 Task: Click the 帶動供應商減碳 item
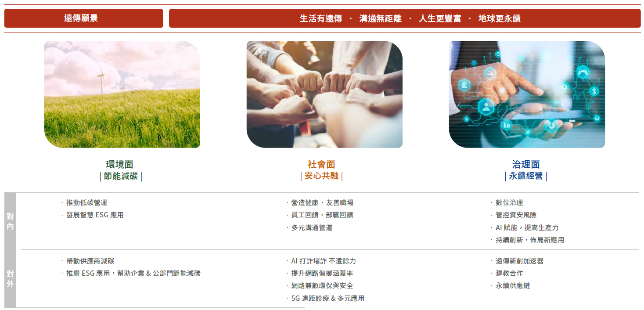tap(90, 261)
